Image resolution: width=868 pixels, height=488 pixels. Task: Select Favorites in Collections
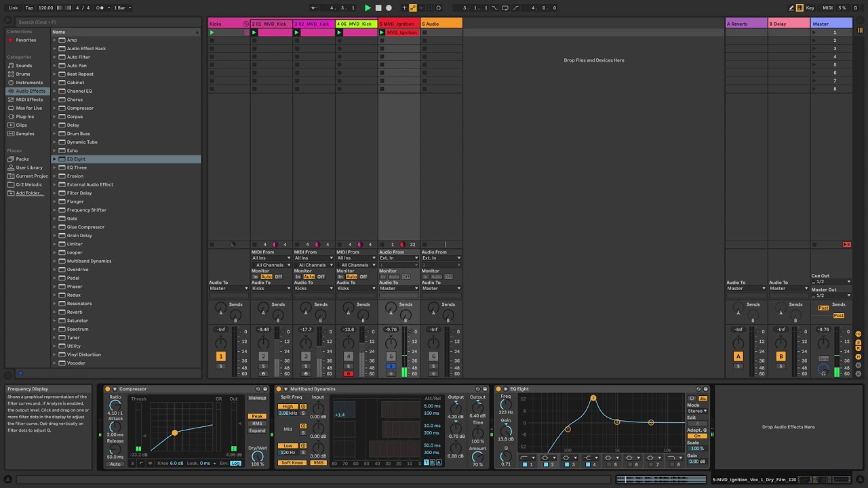pyautogui.click(x=26, y=40)
